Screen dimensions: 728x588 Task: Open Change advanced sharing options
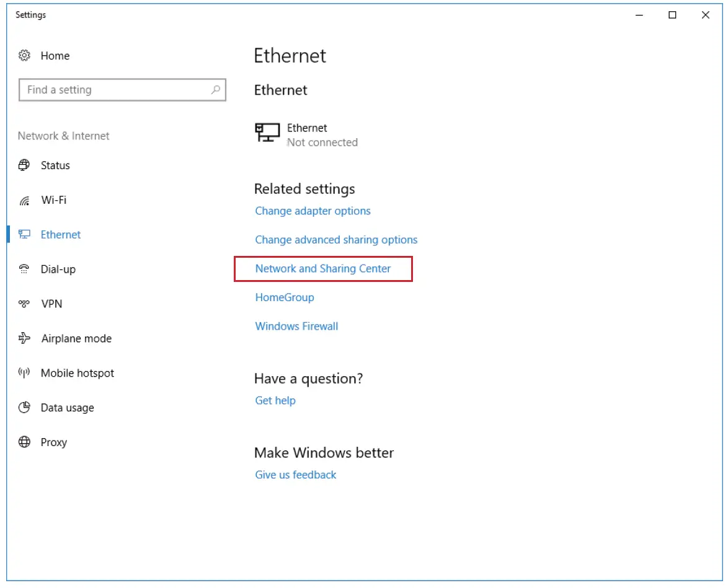click(x=336, y=240)
